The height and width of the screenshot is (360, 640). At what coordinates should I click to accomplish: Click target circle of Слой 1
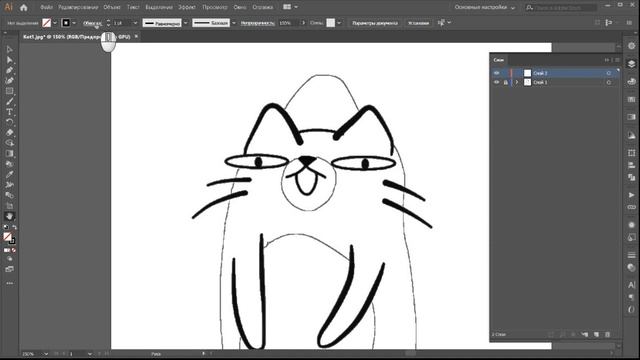pyautogui.click(x=609, y=82)
